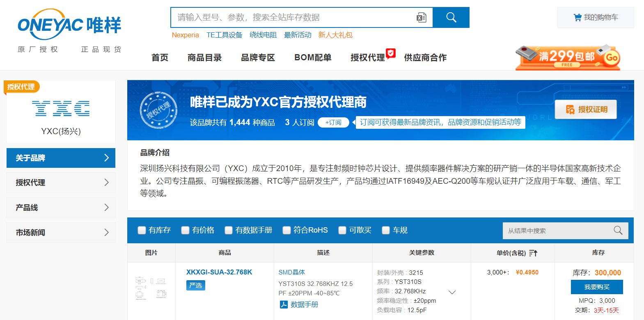Open the Excel BOM upload icon
This screenshot has width=644, height=320.
(x=422, y=17)
